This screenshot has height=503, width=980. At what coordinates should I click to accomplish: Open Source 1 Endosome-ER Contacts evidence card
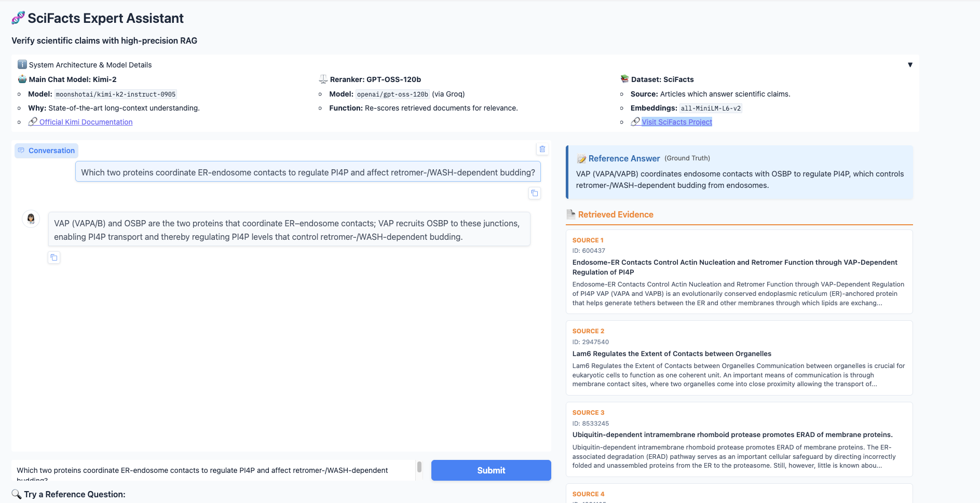(x=739, y=271)
